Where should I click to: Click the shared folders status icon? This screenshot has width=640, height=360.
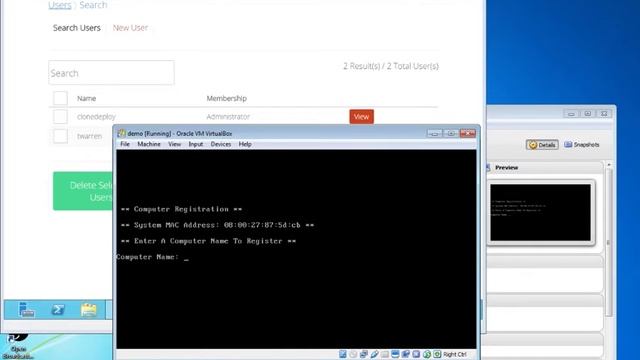point(385,354)
